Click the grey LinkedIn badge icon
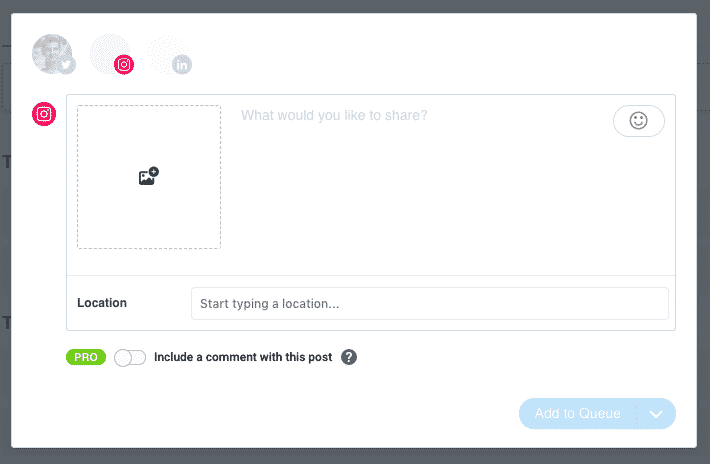This screenshot has width=710, height=464. pyautogui.click(x=182, y=65)
